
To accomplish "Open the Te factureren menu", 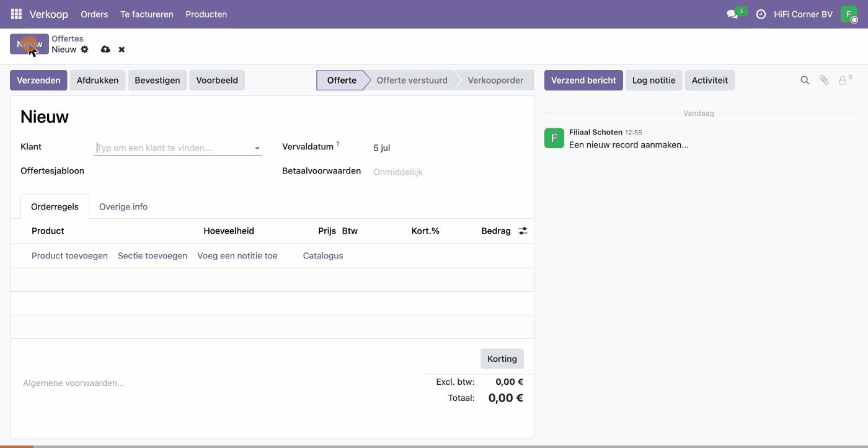I will point(147,14).
